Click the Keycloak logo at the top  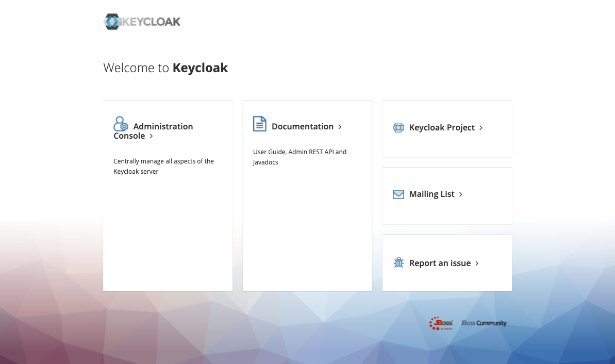[142, 21]
